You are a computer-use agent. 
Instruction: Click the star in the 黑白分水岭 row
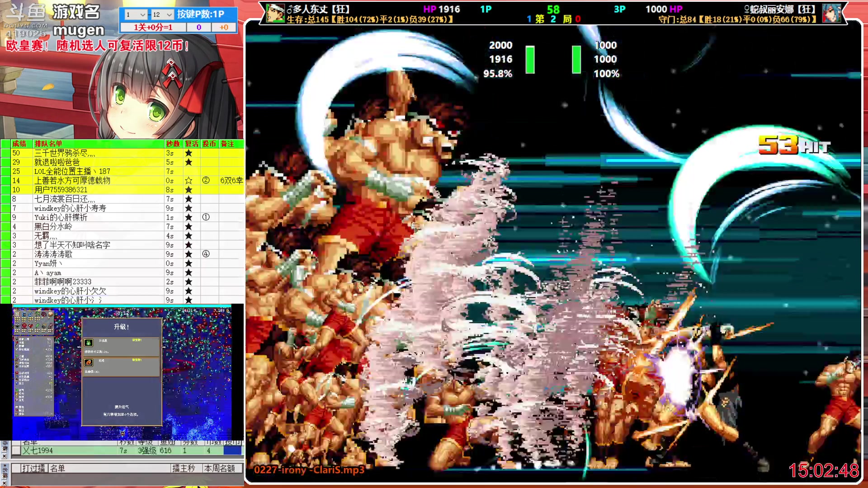189,227
